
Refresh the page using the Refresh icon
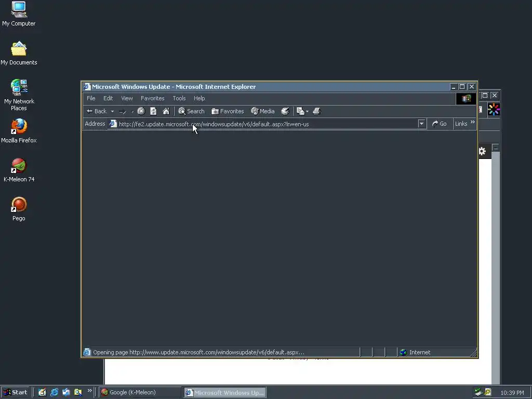pyautogui.click(x=153, y=111)
